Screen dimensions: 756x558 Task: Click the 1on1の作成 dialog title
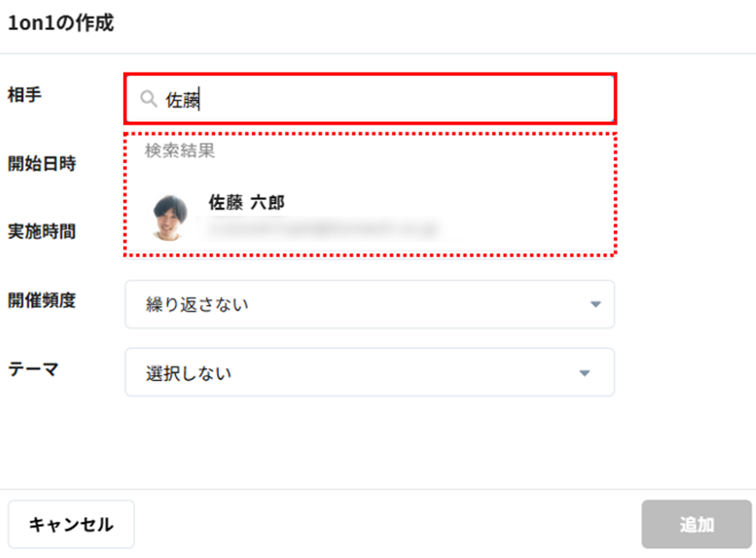[x=61, y=23]
